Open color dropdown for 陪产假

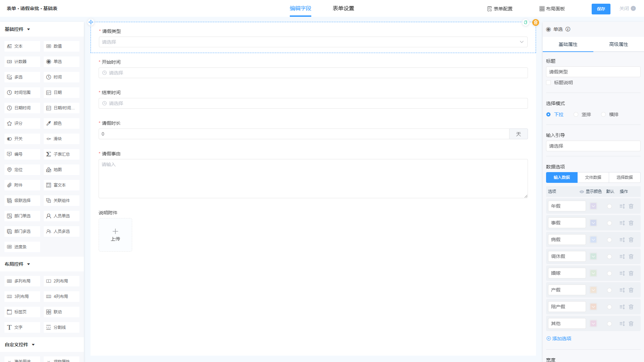[593, 307]
